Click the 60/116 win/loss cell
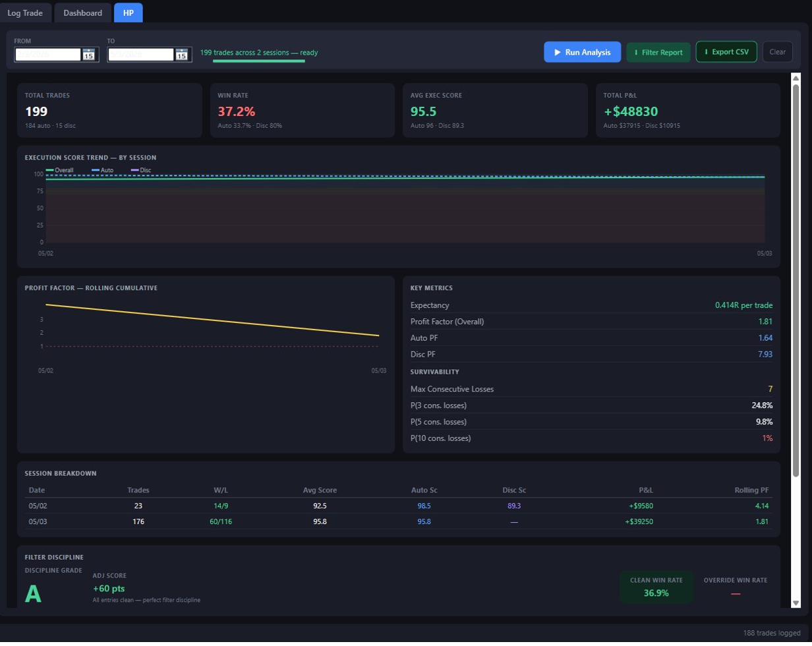 point(221,521)
